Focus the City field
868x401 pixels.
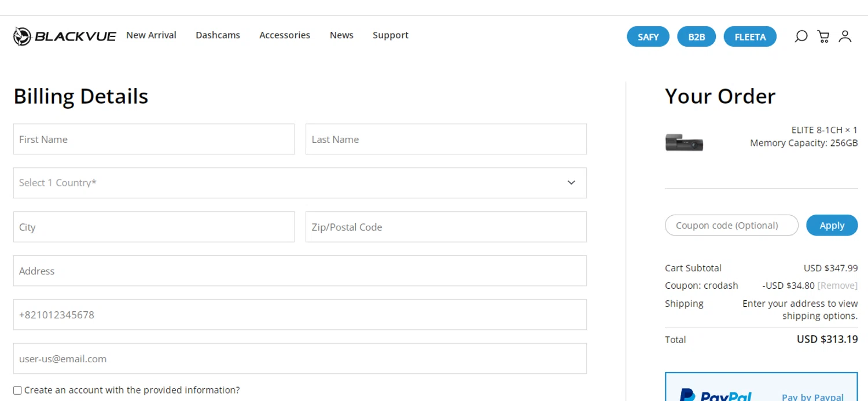[154, 227]
